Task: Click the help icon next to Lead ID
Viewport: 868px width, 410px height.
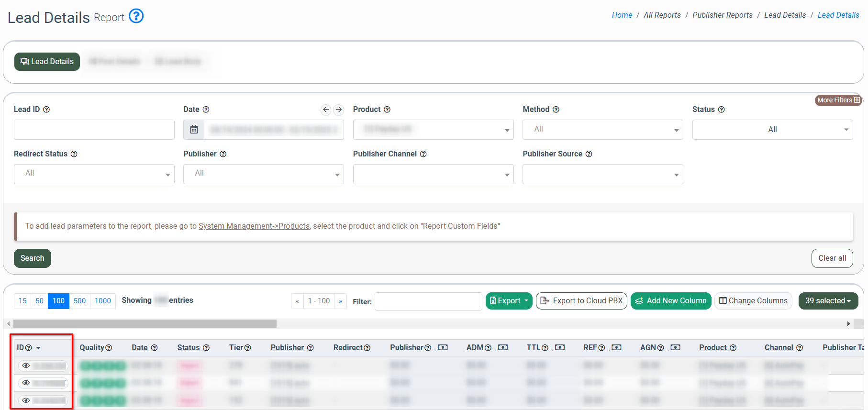Action: [46, 110]
